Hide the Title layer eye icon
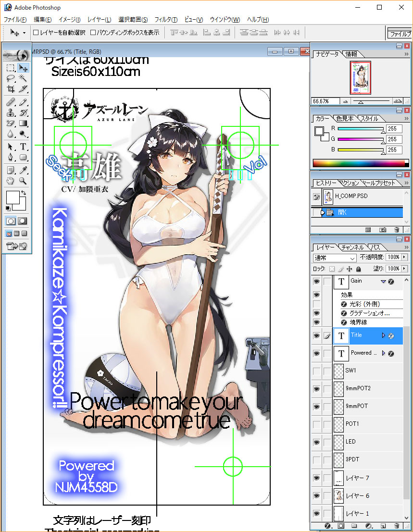Screen dimensions: 413x532 tap(317, 336)
